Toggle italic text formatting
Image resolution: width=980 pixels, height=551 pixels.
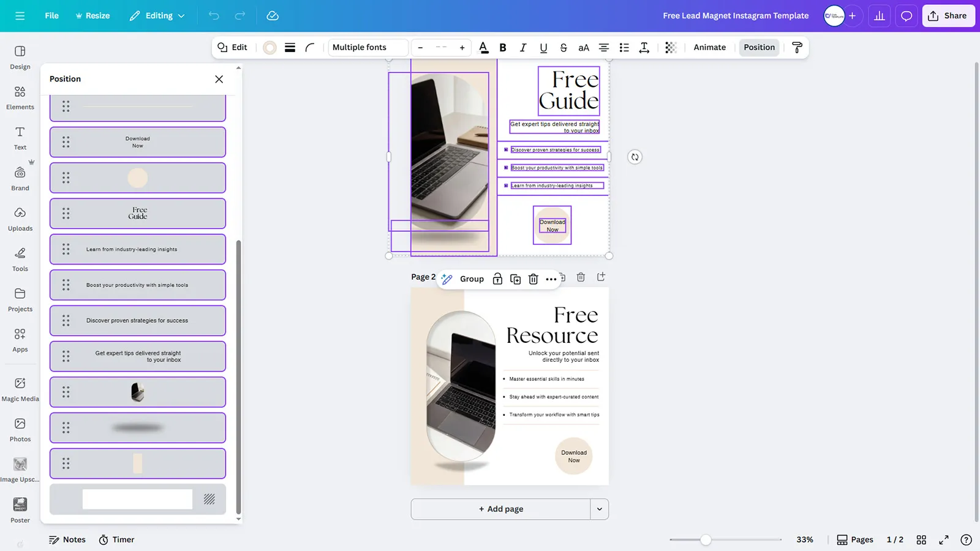click(522, 48)
